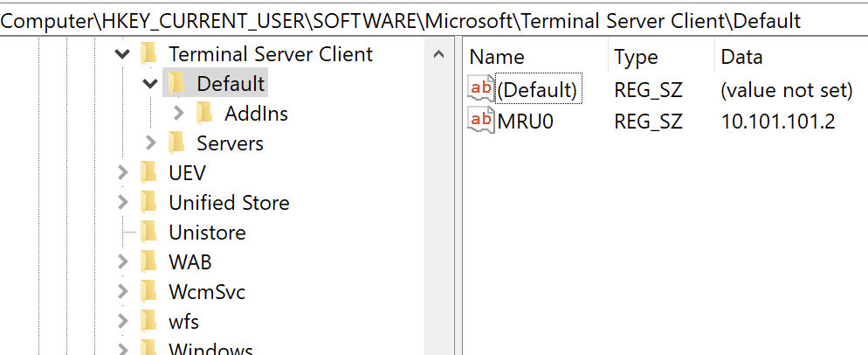
Task: Select the Windows key label in tree
Action: (211, 348)
